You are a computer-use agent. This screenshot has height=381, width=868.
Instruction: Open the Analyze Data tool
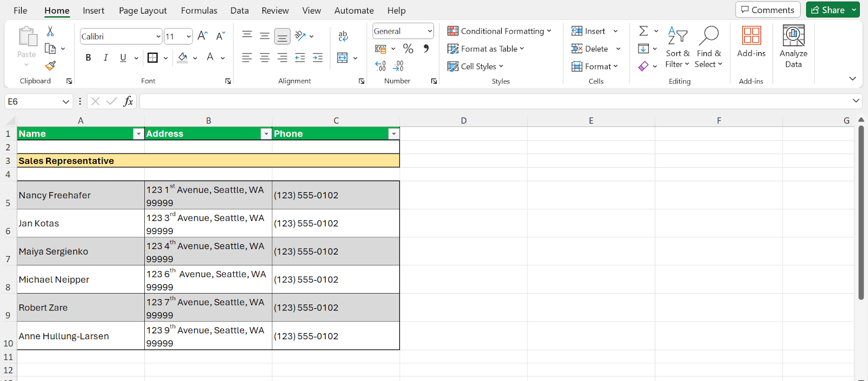point(793,47)
